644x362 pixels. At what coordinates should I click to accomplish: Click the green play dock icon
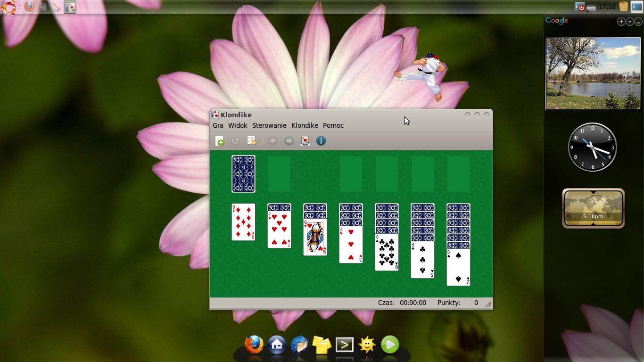(390, 345)
